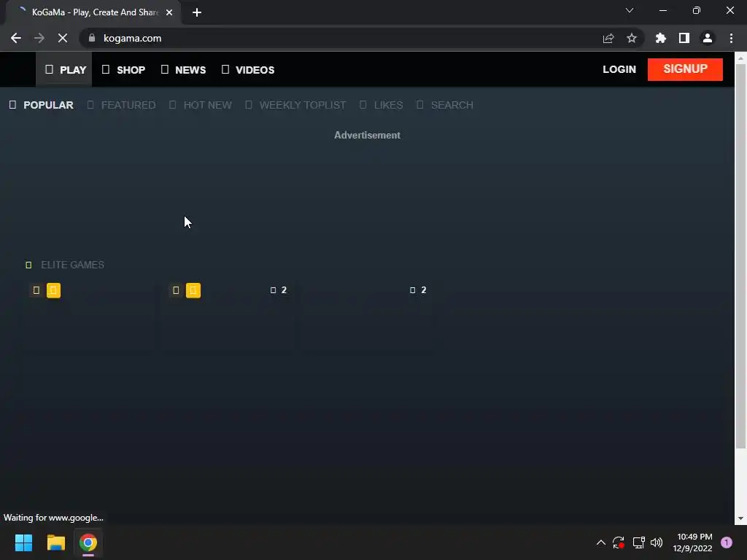
Task: Go to the NEWS page
Action: click(183, 69)
